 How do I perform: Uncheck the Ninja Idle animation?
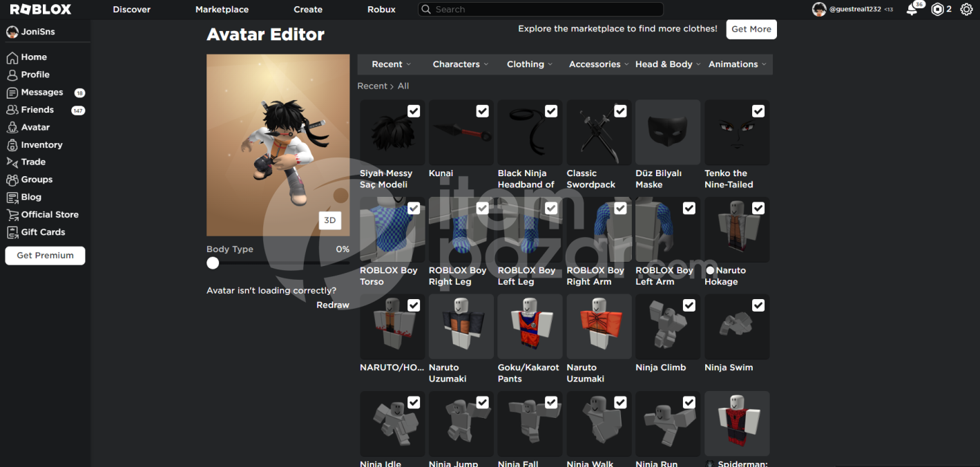414,402
